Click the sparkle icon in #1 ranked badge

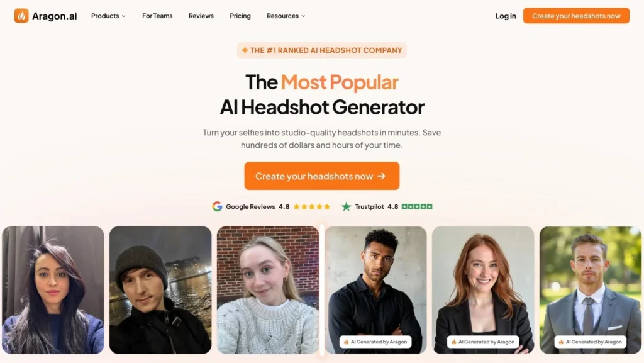tap(245, 50)
